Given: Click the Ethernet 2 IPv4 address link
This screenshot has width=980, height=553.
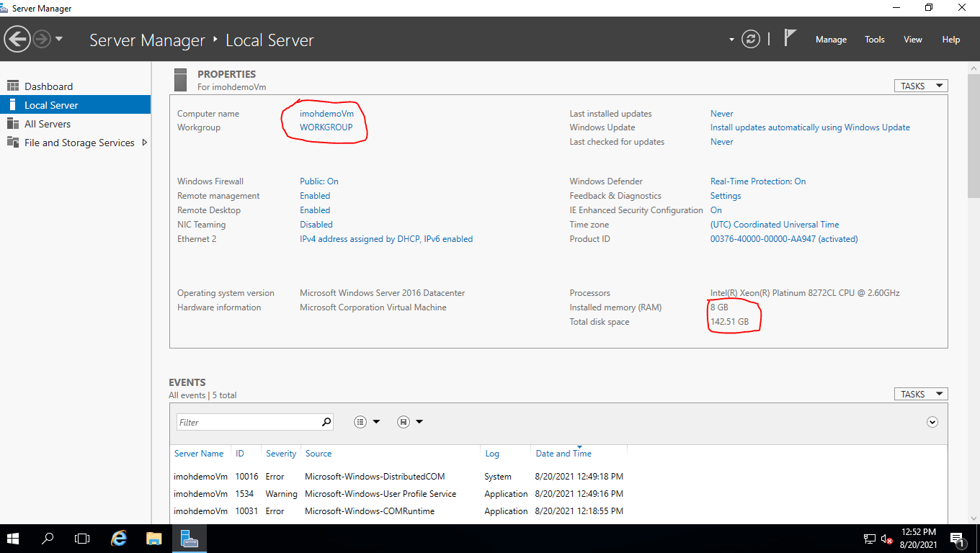Looking at the screenshot, I should 386,239.
